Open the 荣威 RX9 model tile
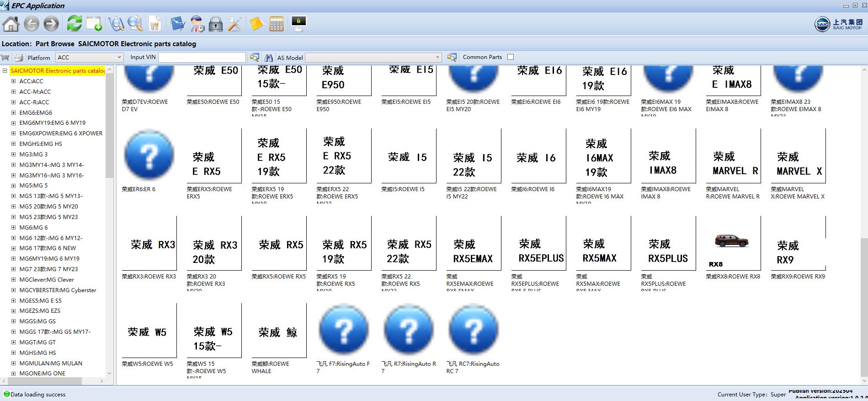Image resolution: width=868 pixels, height=401 pixels. pos(798,243)
